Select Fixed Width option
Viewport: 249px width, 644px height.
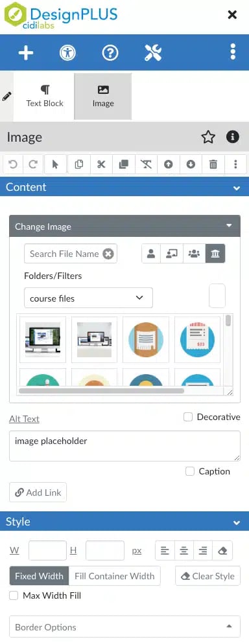pyautogui.click(x=39, y=576)
